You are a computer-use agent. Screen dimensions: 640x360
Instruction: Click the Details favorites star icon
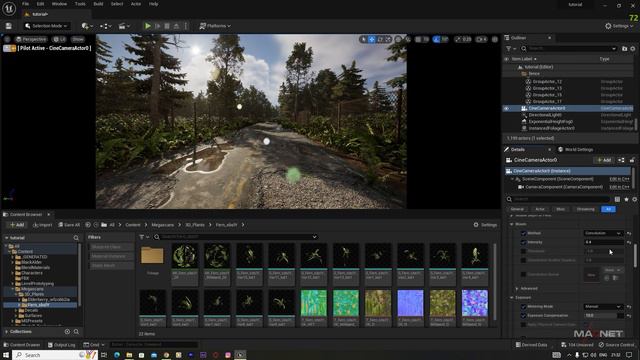(x=626, y=199)
